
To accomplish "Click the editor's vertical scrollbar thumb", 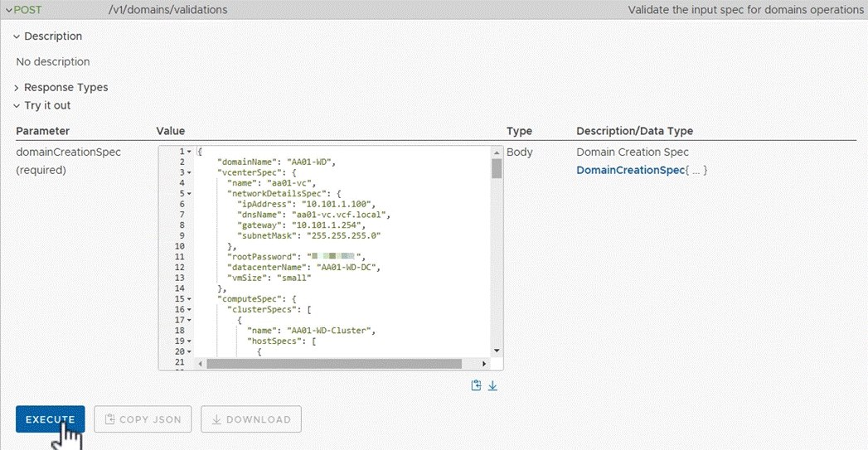I will pos(497,169).
